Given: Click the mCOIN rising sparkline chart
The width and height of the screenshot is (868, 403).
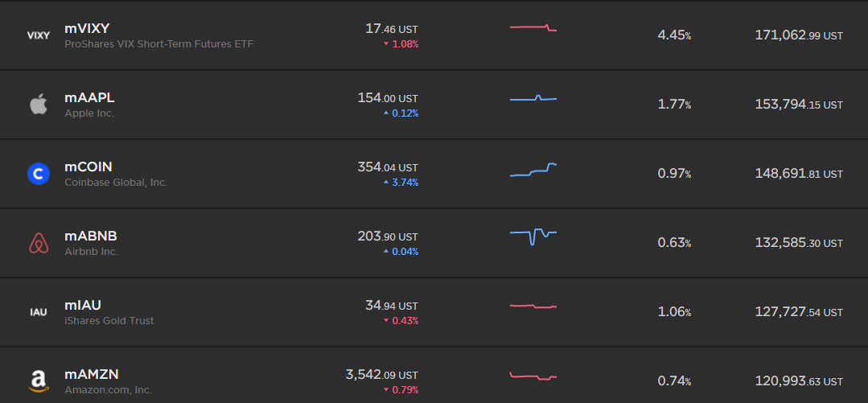Looking at the screenshot, I should (x=533, y=170).
